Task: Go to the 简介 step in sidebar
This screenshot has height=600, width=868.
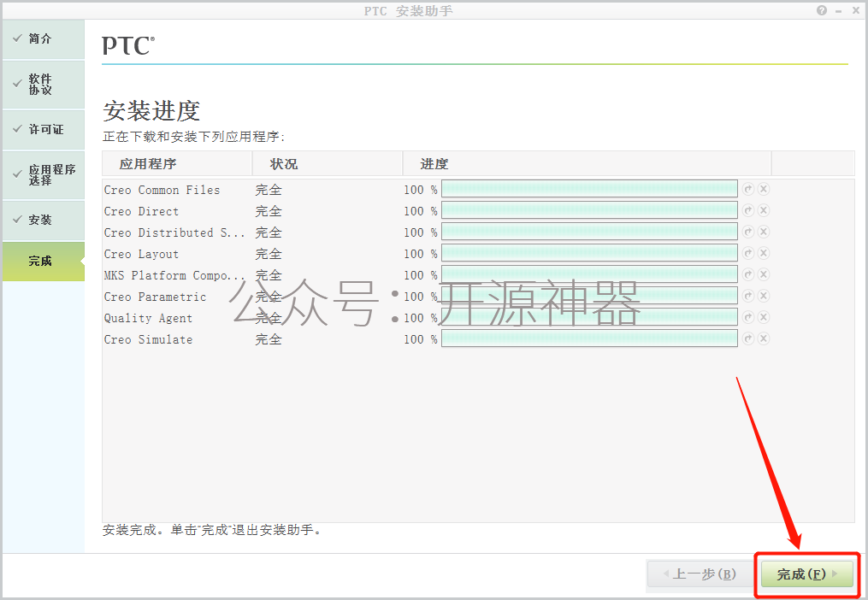Action: click(x=43, y=38)
